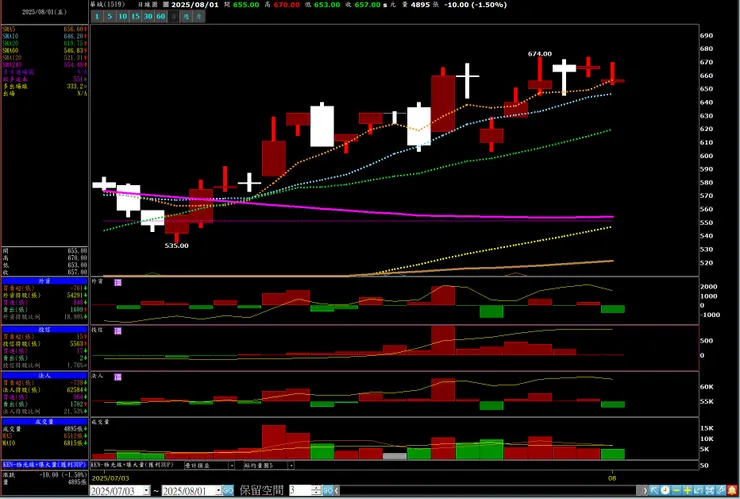This screenshot has width=740, height=499.
Task: Click the SMA10 legend row
Action: (x=44, y=36)
